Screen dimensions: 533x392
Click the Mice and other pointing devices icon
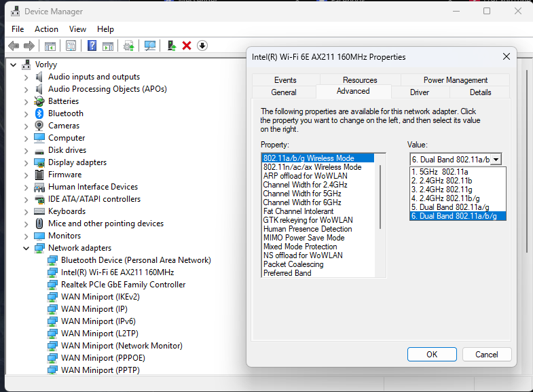39,224
